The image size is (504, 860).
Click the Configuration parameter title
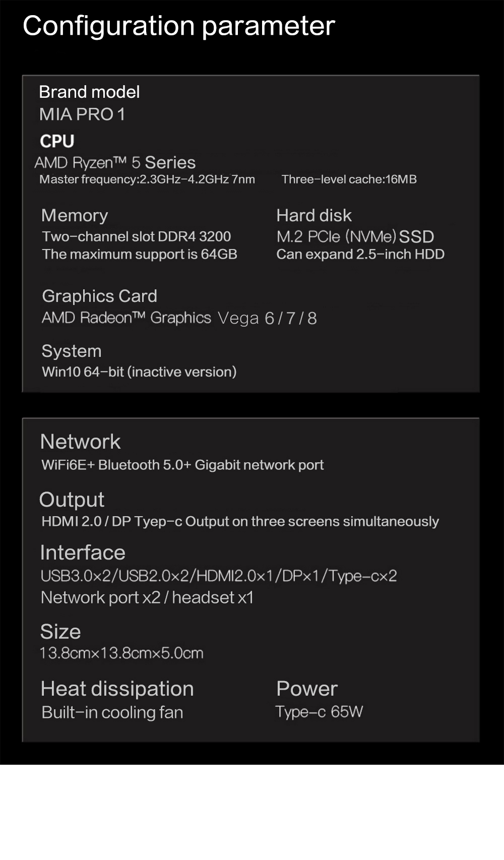coord(179,26)
